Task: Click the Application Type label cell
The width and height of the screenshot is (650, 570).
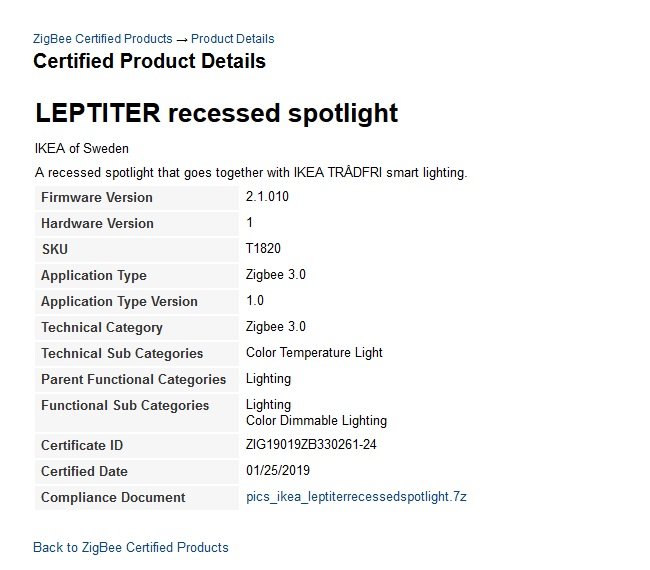Action: click(137, 276)
